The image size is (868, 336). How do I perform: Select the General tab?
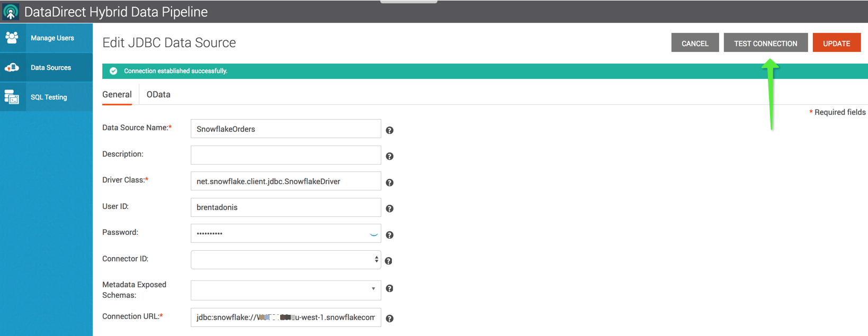(x=117, y=95)
